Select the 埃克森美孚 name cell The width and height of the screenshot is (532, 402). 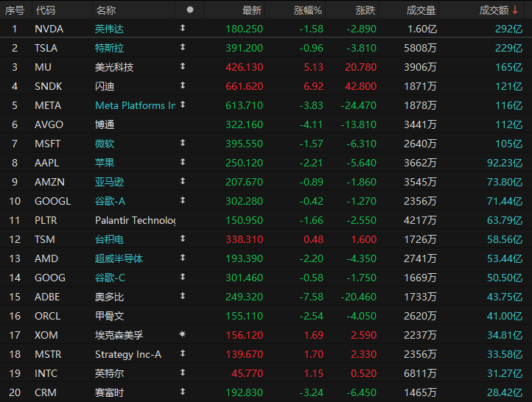pos(119,335)
